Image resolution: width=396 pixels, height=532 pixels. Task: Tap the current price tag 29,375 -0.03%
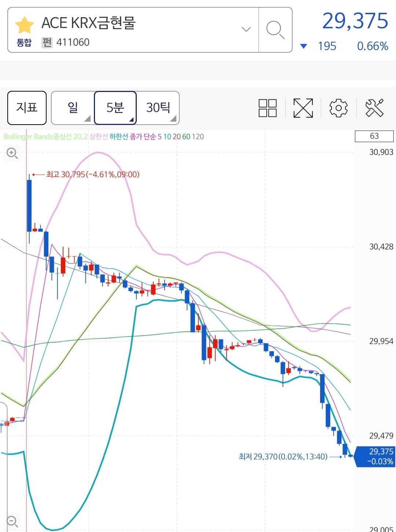[375, 457]
